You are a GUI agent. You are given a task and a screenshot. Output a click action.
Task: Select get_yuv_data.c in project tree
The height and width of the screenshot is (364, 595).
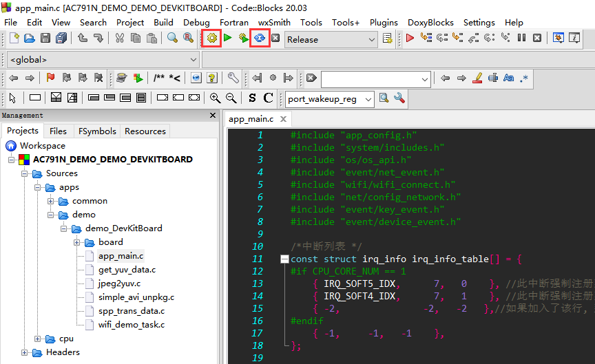pos(127,270)
